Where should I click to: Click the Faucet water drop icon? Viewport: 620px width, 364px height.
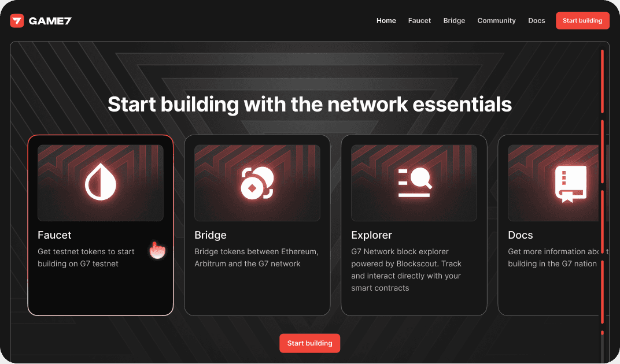point(101,182)
